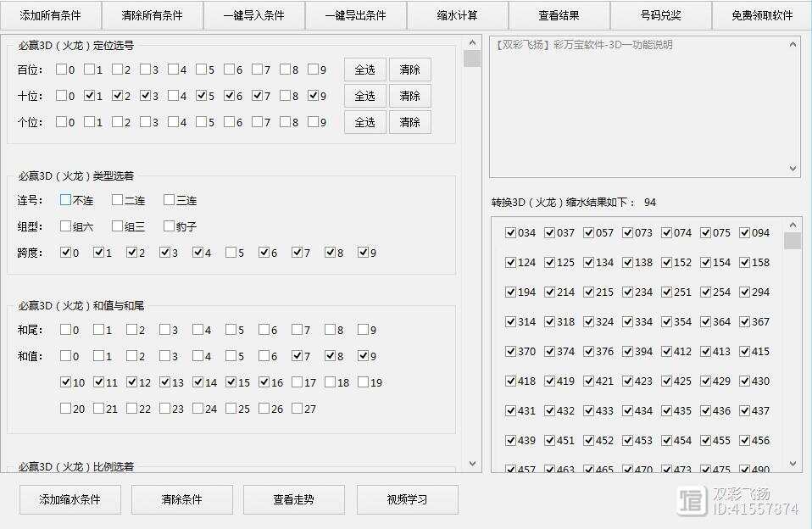Uncheck result number 456
Image resolution: width=812 pixels, height=529 pixels.
pos(745,440)
